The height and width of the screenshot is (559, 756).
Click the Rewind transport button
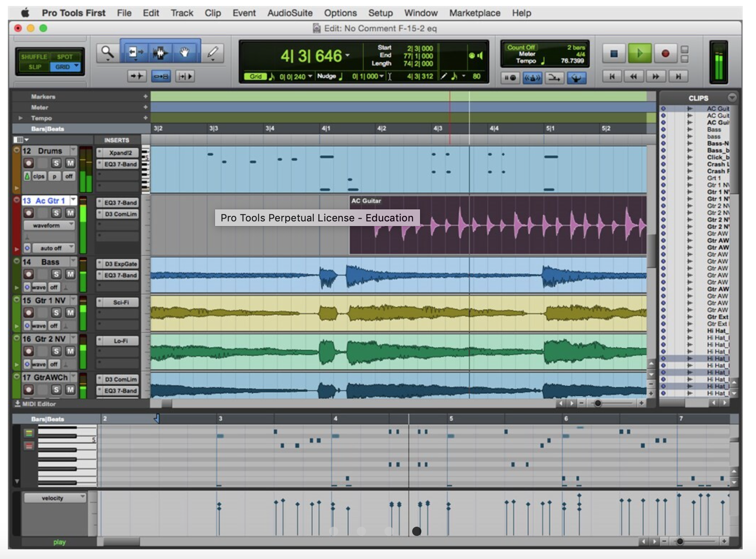(634, 77)
